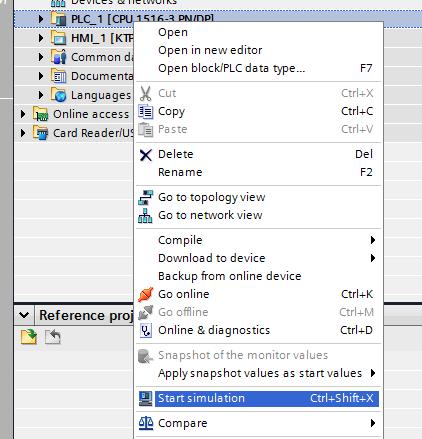
Task: Click the Start simulation monitor icon
Action: (146, 399)
